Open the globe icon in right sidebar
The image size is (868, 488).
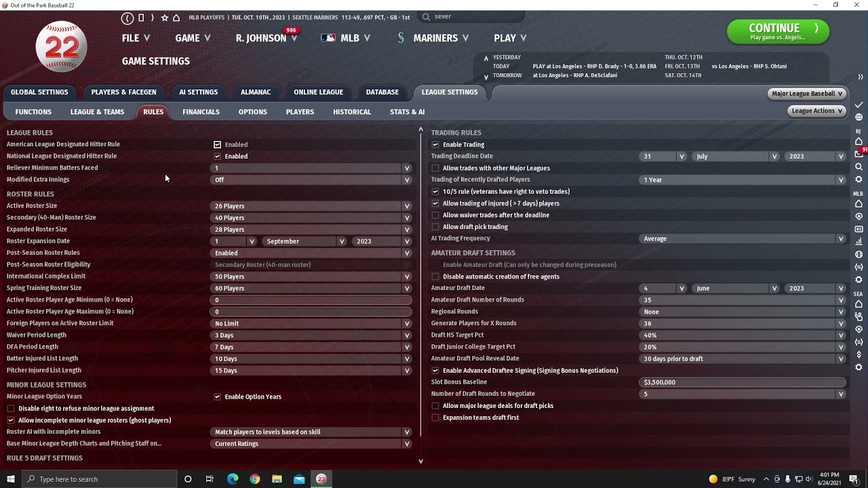(x=859, y=117)
